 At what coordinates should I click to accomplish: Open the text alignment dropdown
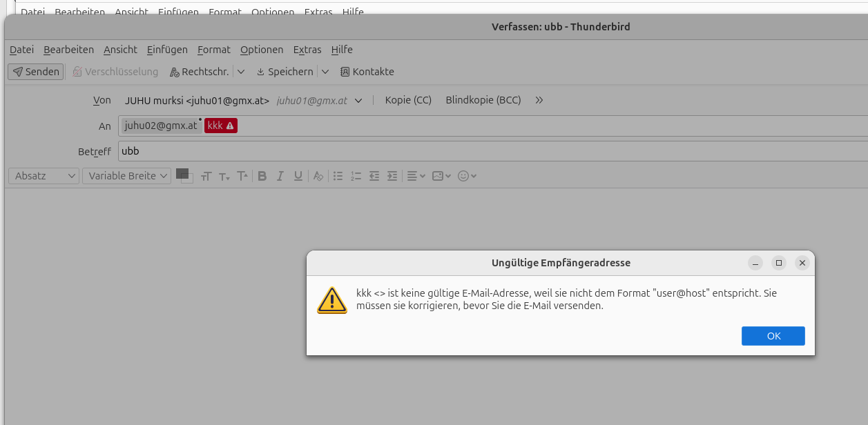coord(416,176)
